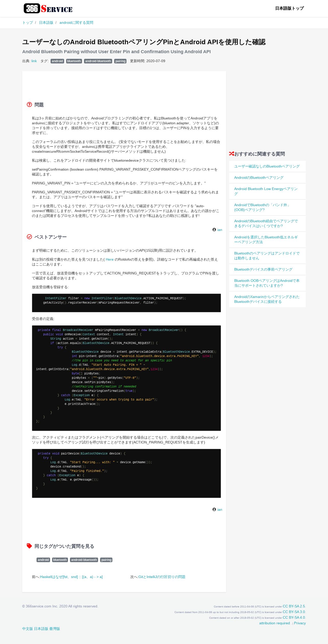Viewport: 328px width, 644px height.
Task: Select the bluetooth tag in the bottom tag list
Action: (x=60, y=560)
